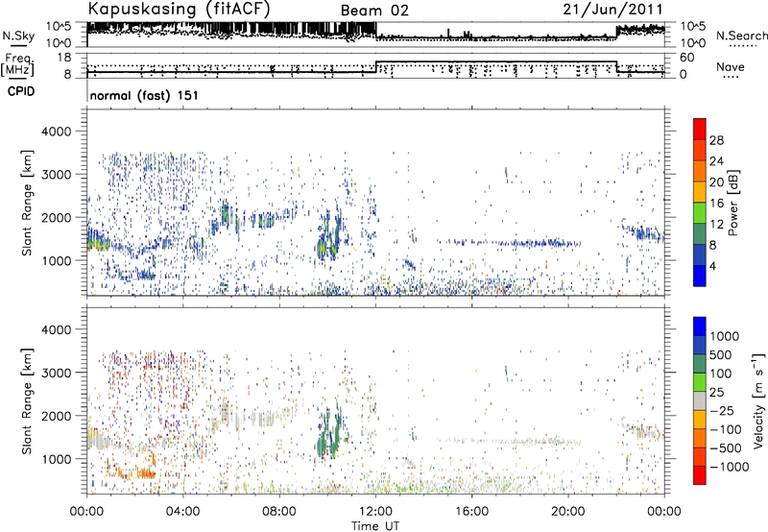Pick the gray segment of Velocity colorbar
Screen dimensions: 768x532
[700, 400]
